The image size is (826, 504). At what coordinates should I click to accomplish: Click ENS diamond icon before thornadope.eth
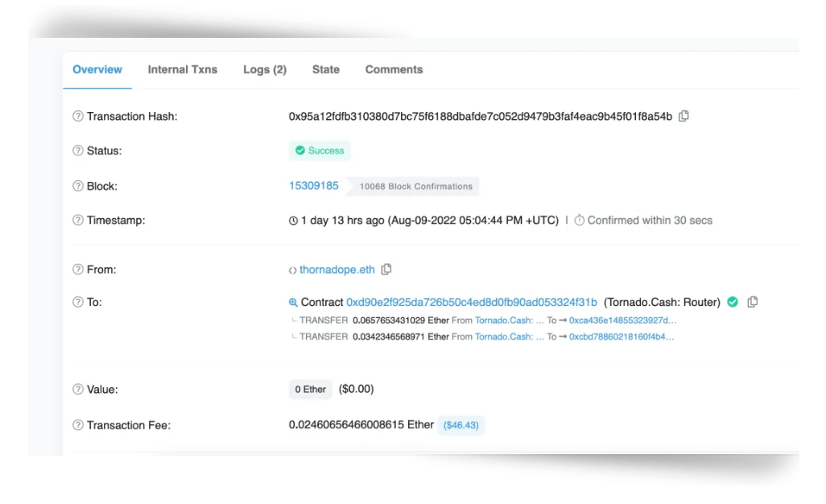tap(292, 271)
